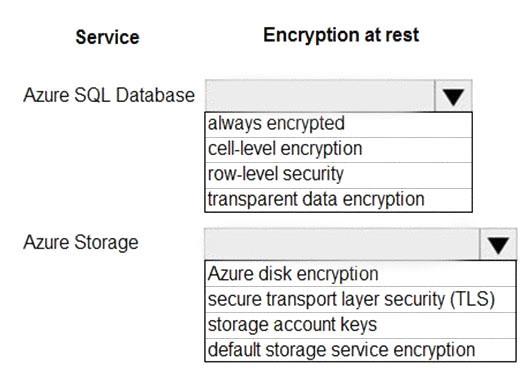Choose Azure disk encryption option
The width and height of the screenshot is (523, 372).
(361, 274)
